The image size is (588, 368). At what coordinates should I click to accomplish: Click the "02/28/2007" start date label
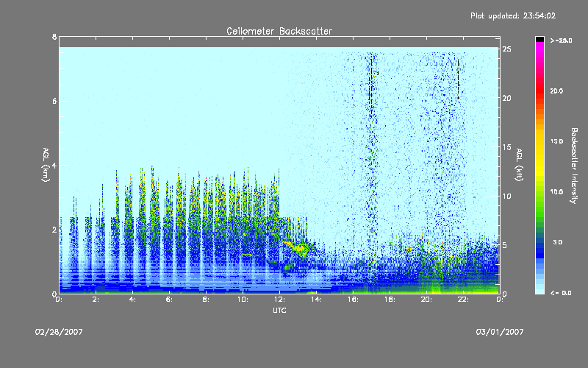pos(59,332)
